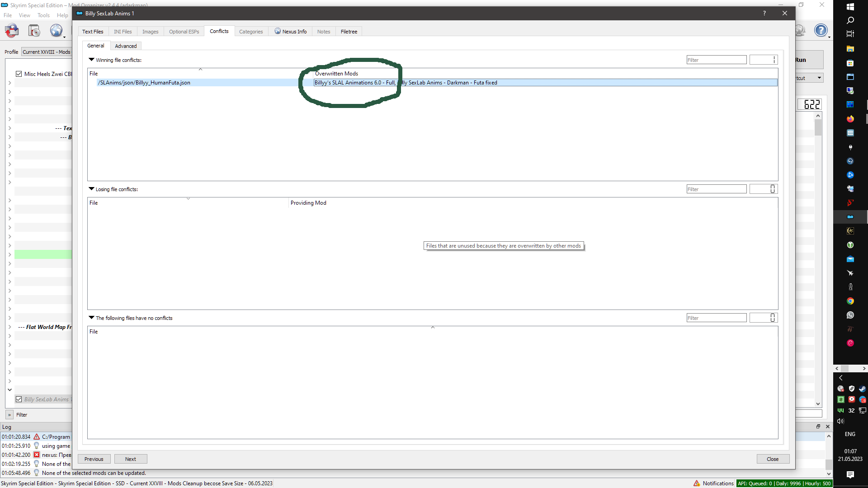Collapse the Losing file conflicts section
Viewport: 868px width, 488px height.
pos(91,189)
